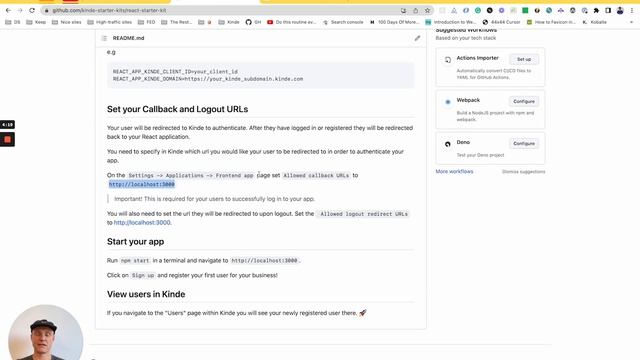Click the install app icon in the address bar
The width and height of the screenshot is (640, 360).
tap(403, 10)
